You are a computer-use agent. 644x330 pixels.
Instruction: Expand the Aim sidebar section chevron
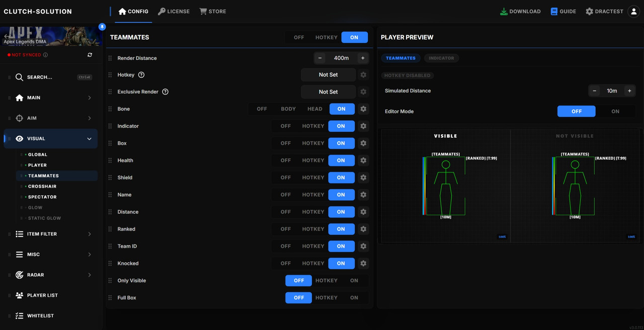90,118
